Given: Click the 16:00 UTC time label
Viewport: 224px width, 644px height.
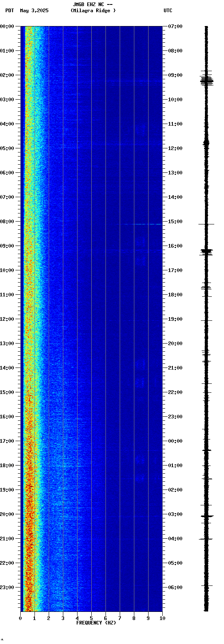Looking at the screenshot, I should coord(175,246).
